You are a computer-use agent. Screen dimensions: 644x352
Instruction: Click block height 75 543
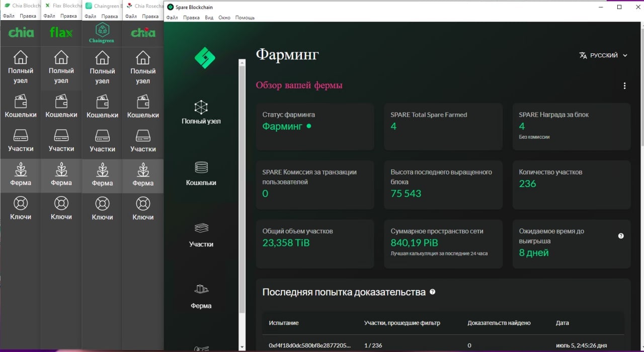click(x=406, y=194)
